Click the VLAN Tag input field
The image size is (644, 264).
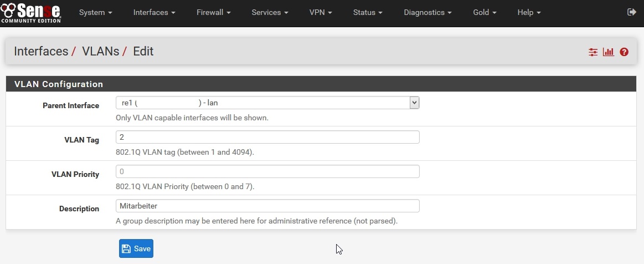tap(267, 137)
